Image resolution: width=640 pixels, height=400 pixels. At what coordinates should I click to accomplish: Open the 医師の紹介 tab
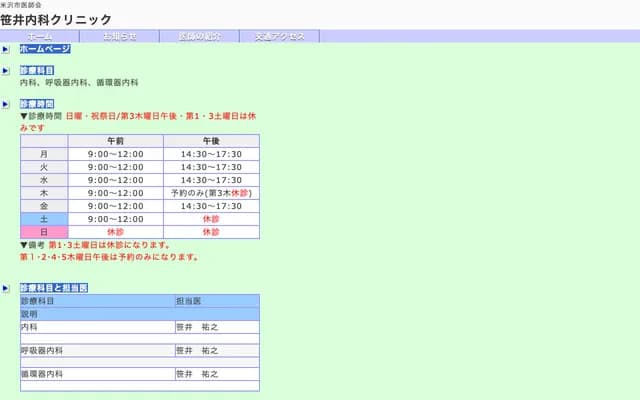point(200,36)
